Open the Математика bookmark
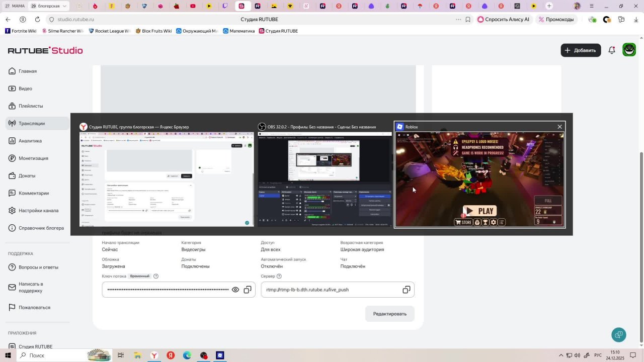 click(x=238, y=31)
